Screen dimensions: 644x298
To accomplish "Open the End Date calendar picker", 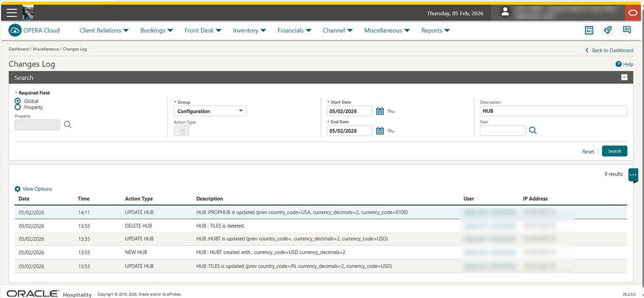I will pyautogui.click(x=380, y=131).
